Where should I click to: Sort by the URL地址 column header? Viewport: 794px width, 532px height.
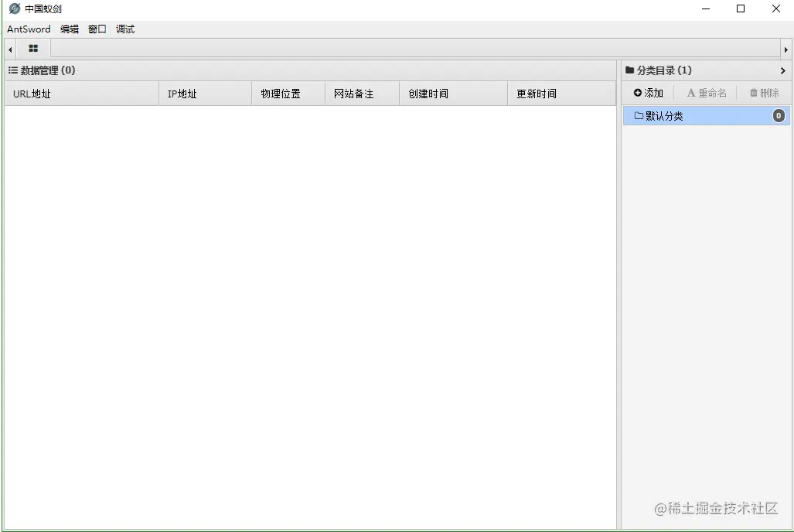(82, 94)
